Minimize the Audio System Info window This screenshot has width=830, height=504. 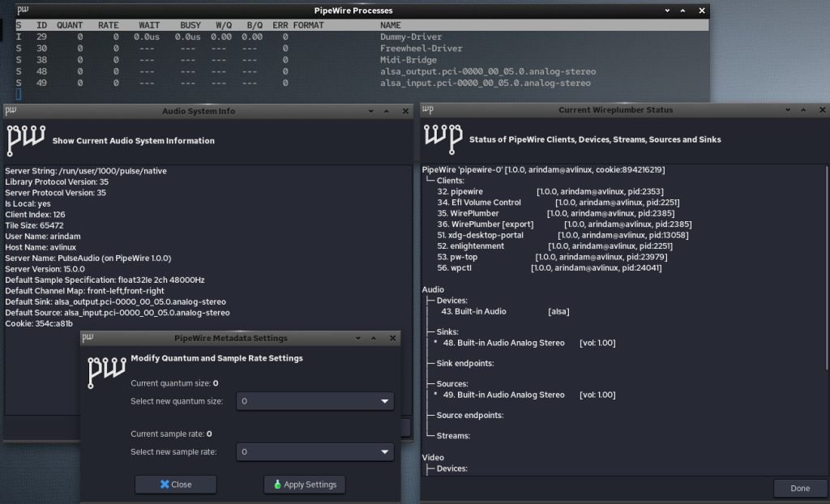click(370, 111)
